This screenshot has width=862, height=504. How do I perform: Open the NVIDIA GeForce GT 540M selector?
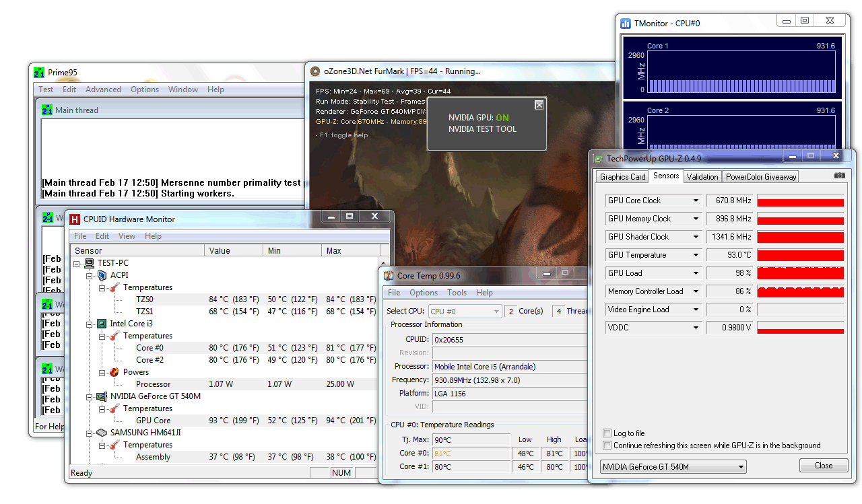(673, 467)
